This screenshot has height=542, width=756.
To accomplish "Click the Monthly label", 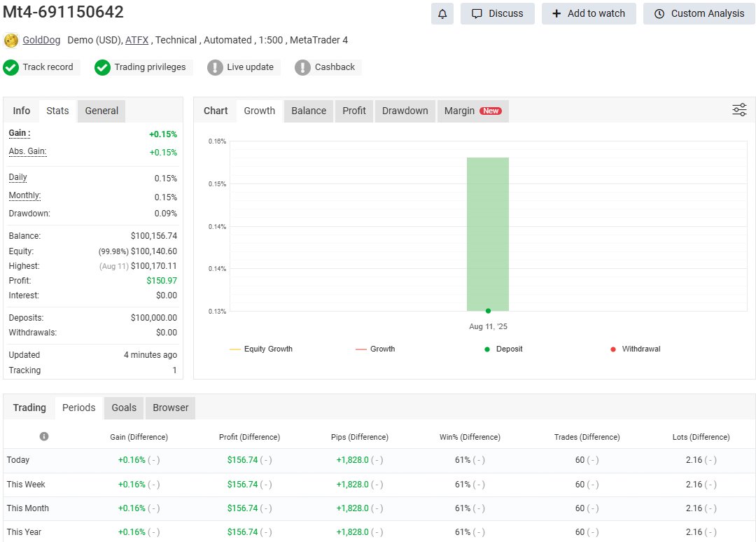I will pos(24,195).
